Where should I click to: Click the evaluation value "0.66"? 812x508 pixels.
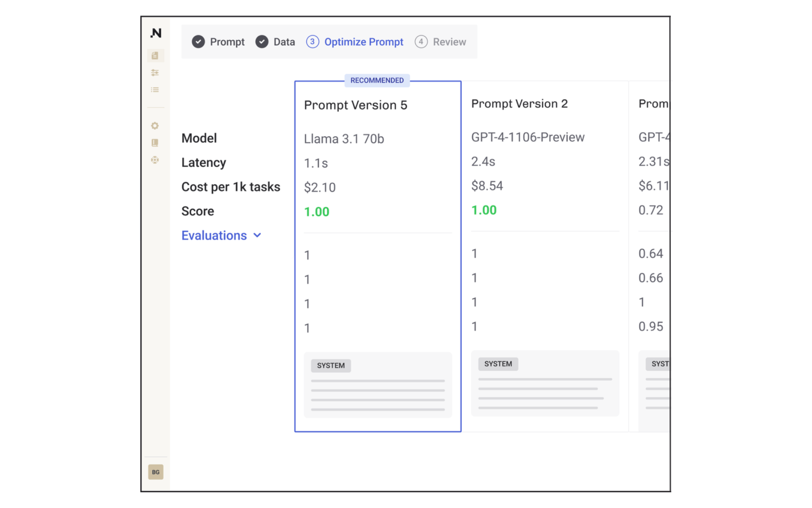point(651,278)
